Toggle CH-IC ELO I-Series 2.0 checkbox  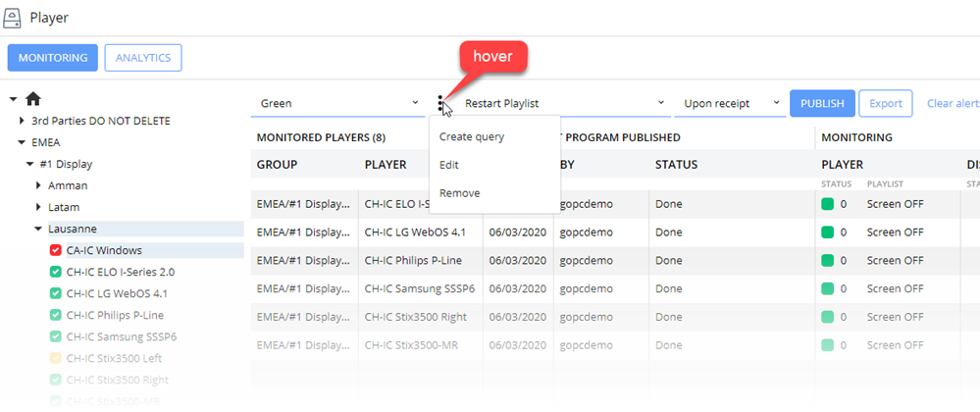(56, 272)
